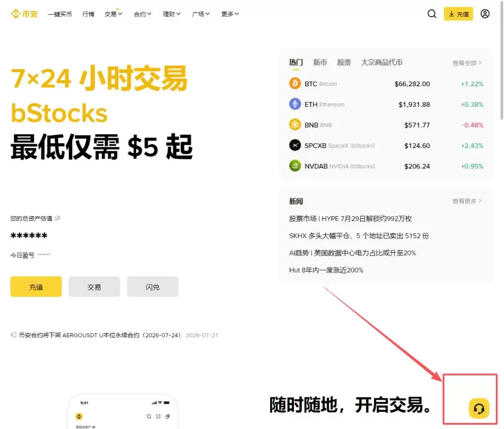Click the ETH Ethereum coin icon

[x=295, y=104]
